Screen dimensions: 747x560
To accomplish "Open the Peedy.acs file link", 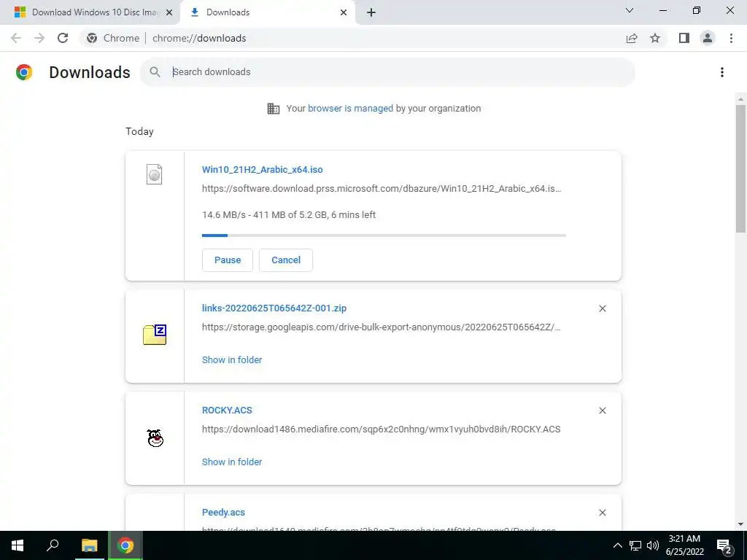I will pyautogui.click(x=223, y=513).
